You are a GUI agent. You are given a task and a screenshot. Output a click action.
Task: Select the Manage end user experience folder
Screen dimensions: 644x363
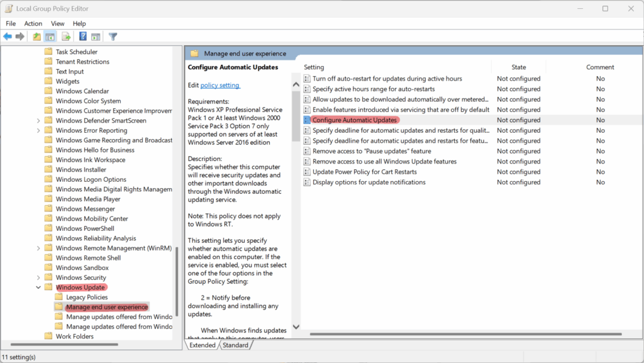(x=107, y=307)
